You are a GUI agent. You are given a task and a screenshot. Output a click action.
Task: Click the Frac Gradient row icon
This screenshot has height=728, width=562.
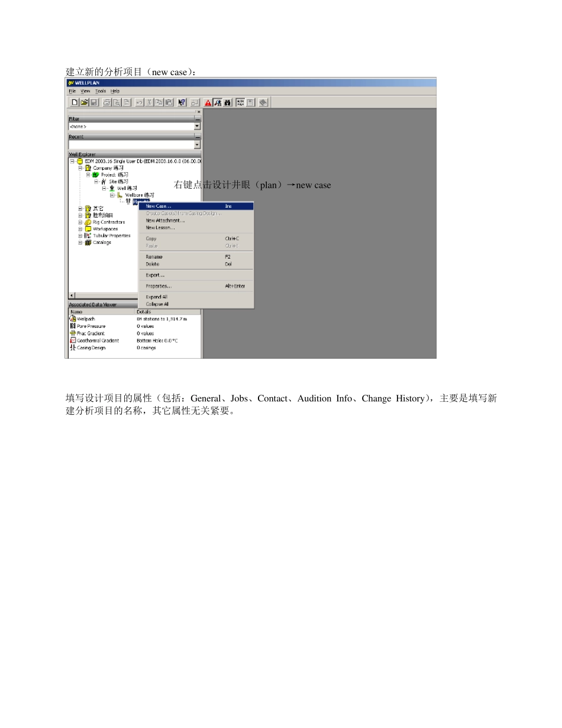pyautogui.click(x=73, y=333)
